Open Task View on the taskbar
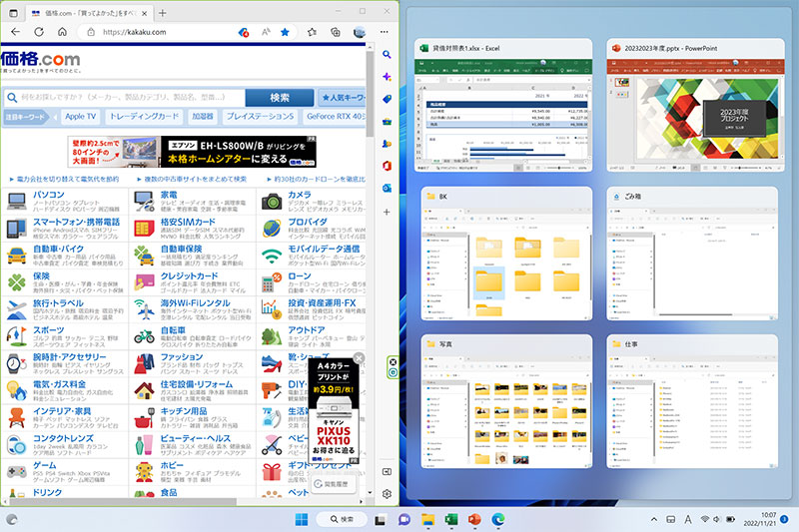This screenshot has height=532, width=799. (381, 519)
